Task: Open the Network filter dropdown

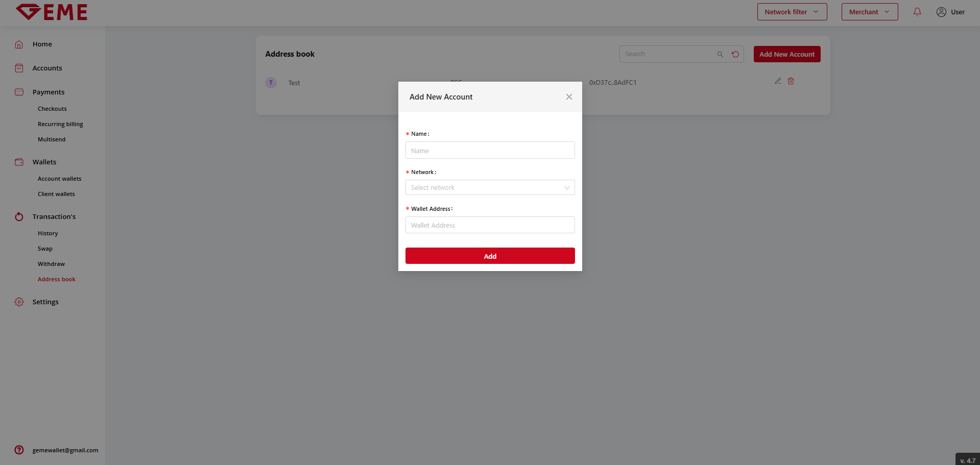Action: click(792, 12)
